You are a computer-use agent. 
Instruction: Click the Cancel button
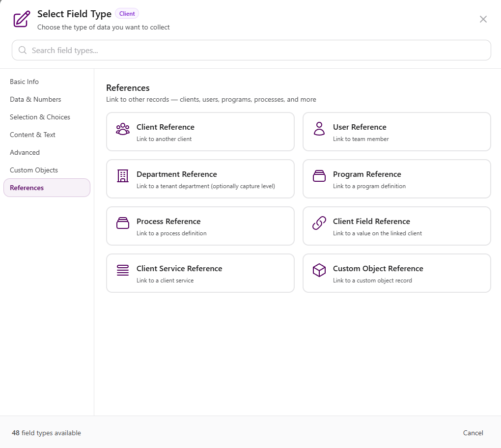point(473,433)
